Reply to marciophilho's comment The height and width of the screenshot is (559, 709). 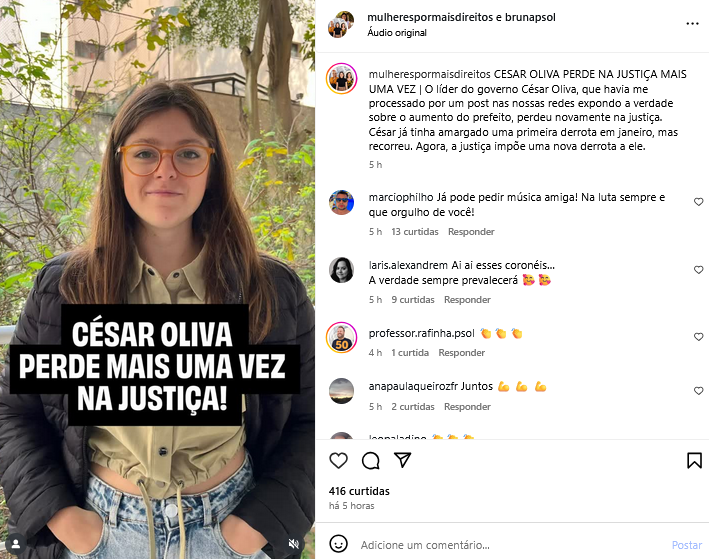tap(471, 232)
